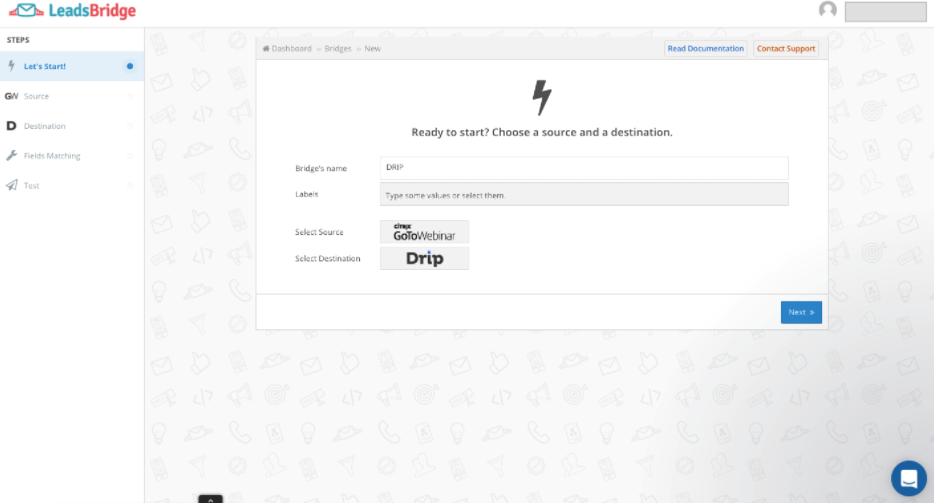Viewport: 934px width, 503px height.
Task: Go to the Fields Matching step label
Action: pyautogui.click(x=52, y=156)
